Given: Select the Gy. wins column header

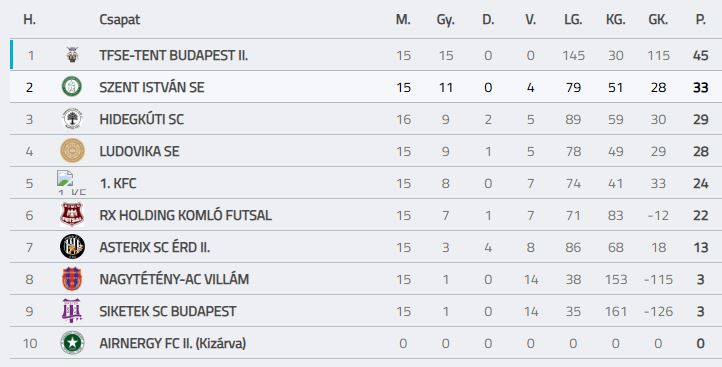Looking at the screenshot, I should (x=445, y=20).
